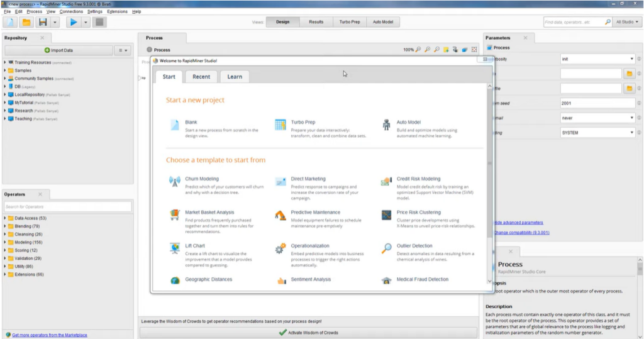
Task: Select the Lift Chart template icon
Action: (175, 248)
